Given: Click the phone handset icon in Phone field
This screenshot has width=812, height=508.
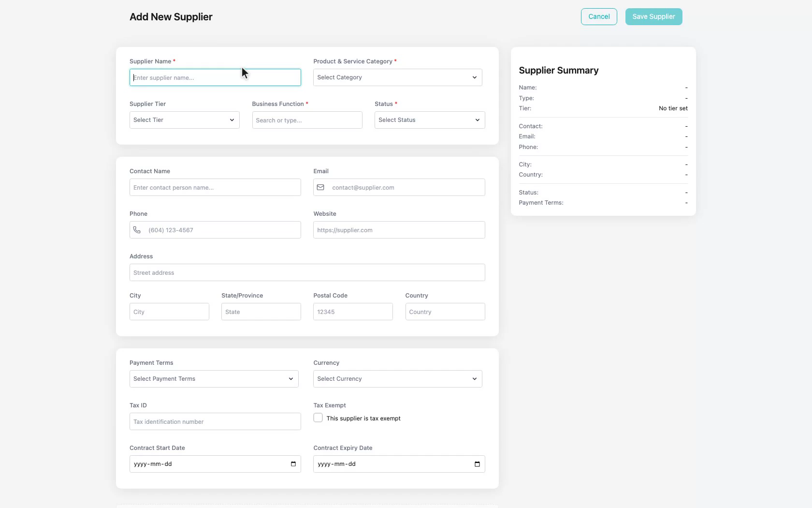Looking at the screenshot, I should coord(137,230).
